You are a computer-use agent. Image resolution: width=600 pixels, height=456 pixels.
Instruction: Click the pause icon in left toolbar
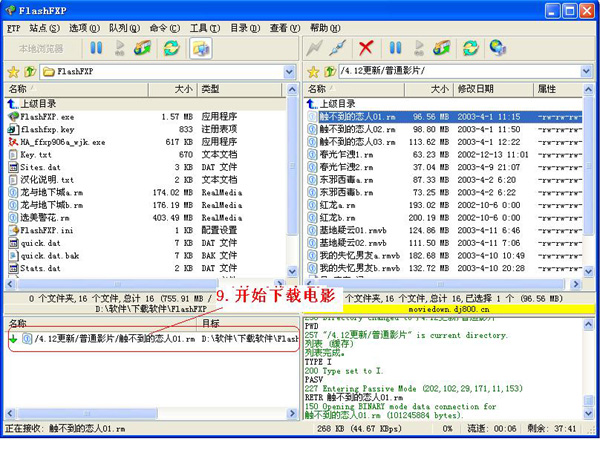(x=96, y=48)
